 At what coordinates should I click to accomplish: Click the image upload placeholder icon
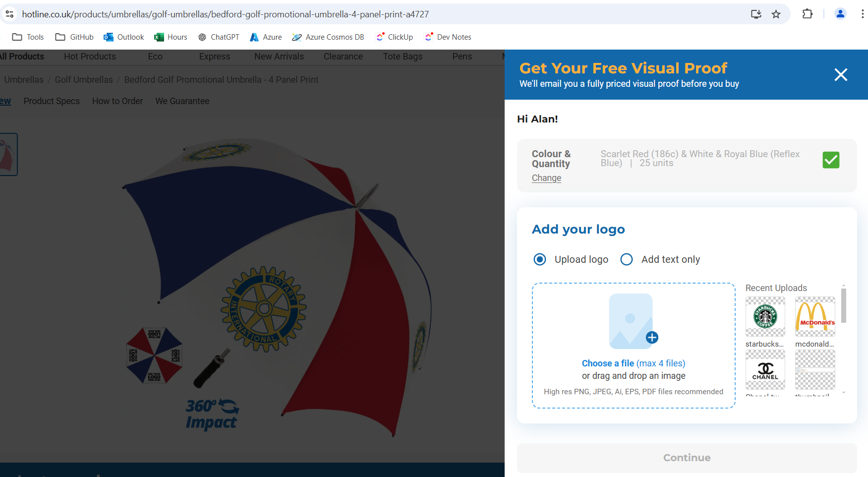tap(631, 321)
